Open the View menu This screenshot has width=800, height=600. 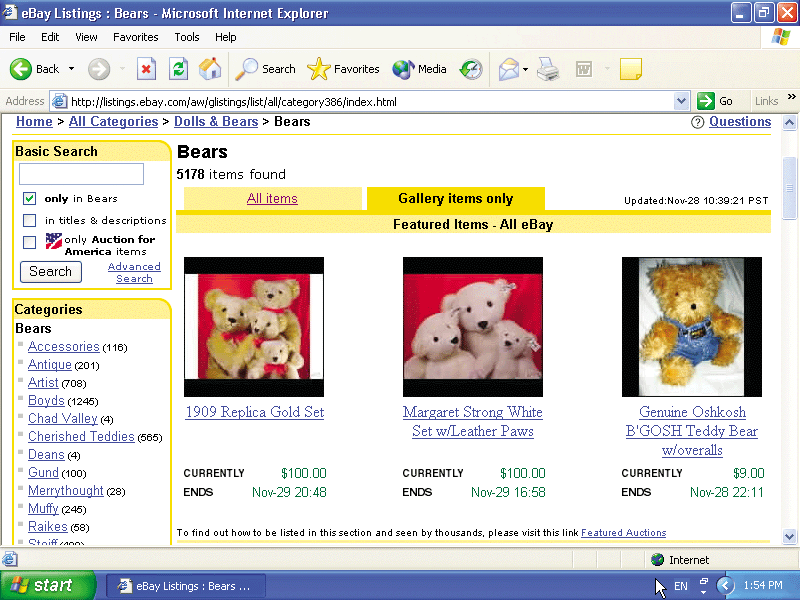(x=86, y=37)
